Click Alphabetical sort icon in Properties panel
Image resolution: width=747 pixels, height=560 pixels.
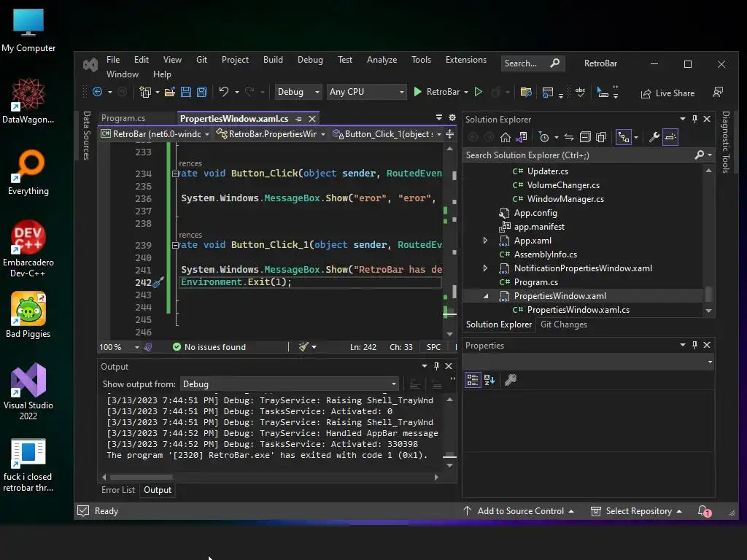pyautogui.click(x=489, y=379)
